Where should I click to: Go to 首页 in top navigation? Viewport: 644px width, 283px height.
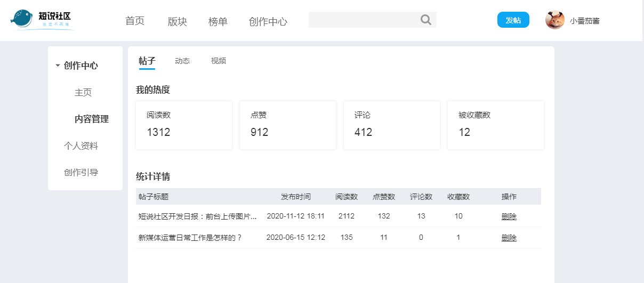[x=135, y=21]
